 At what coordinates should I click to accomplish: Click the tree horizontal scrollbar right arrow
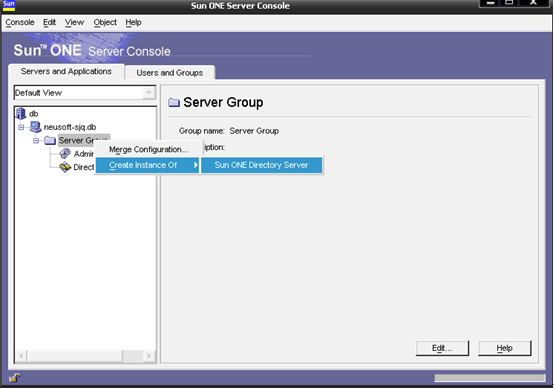(x=149, y=355)
